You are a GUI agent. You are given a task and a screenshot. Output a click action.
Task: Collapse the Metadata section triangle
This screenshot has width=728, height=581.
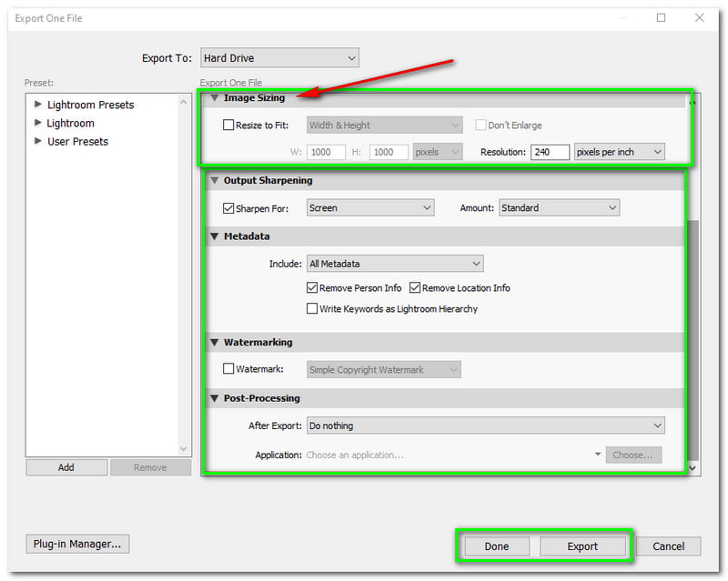click(x=215, y=236)
